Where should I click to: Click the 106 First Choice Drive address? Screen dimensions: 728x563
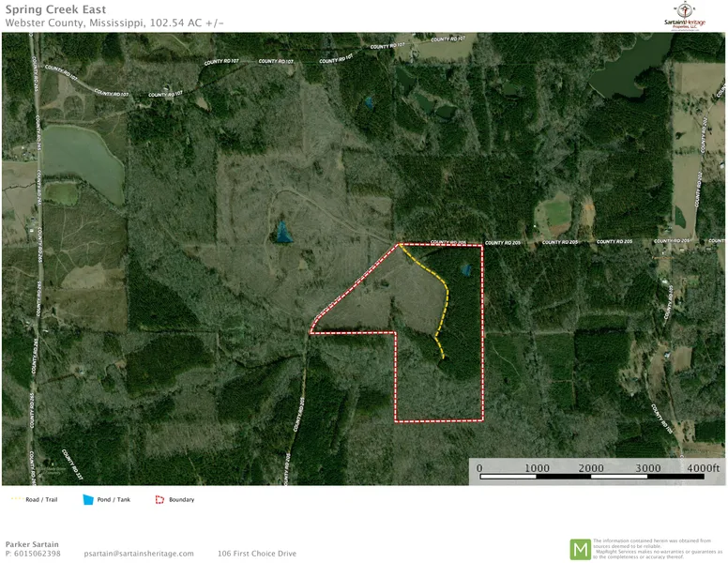click(256, 554)
